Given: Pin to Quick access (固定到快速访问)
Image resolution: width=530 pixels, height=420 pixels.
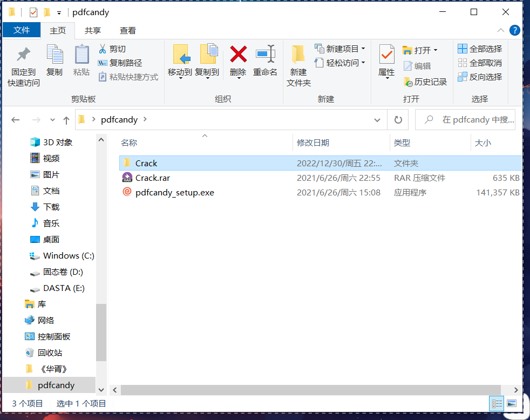Looking at the screenshot, I should point(23,66).
